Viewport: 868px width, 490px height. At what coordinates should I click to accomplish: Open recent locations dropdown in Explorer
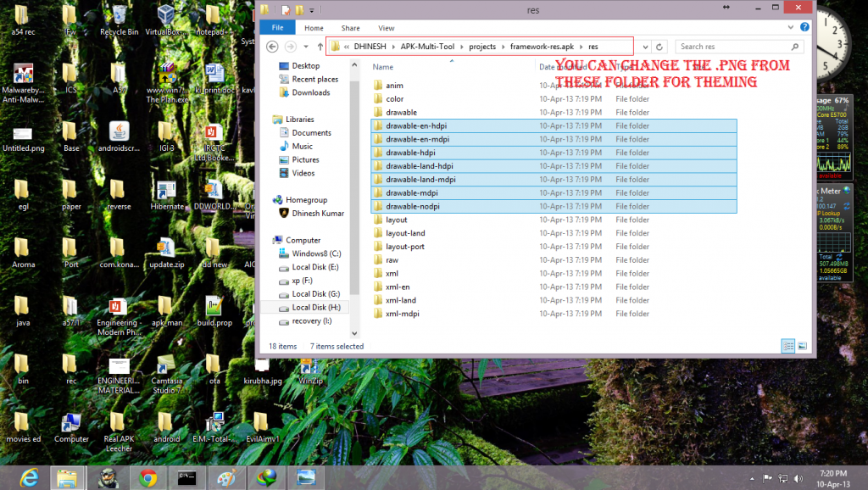pyautogui.click(x=305, y=47)
